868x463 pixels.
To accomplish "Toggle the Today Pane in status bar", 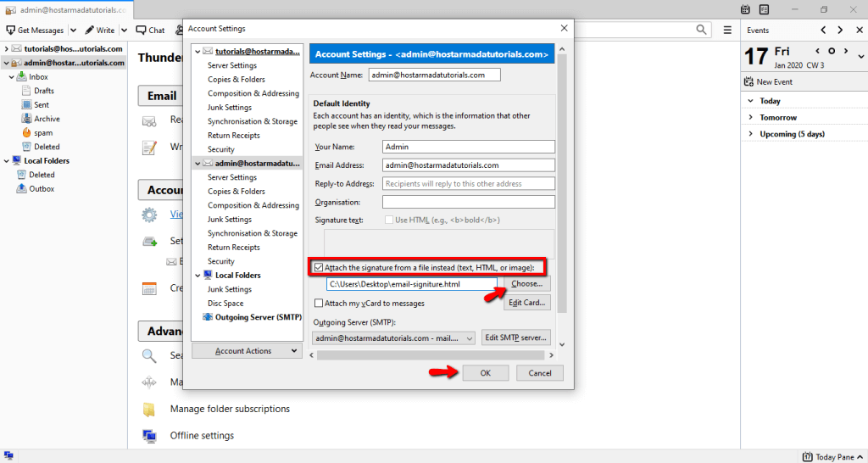I will (833, 457).
